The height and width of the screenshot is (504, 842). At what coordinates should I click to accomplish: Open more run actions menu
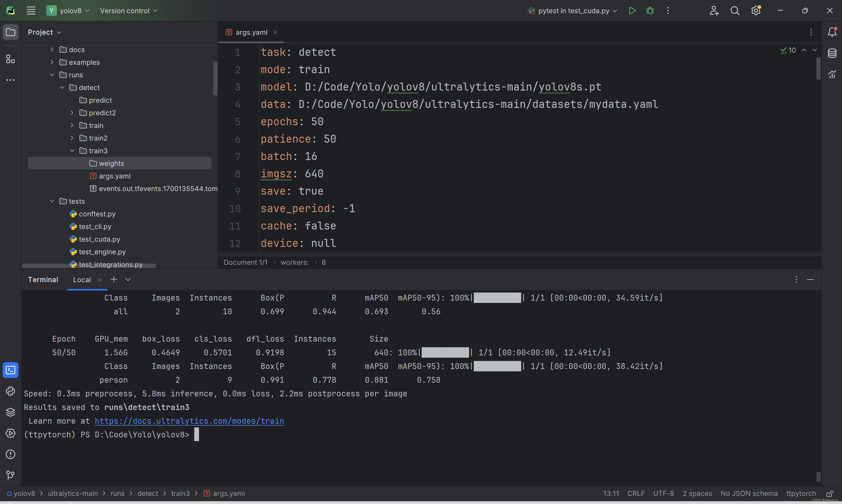pyautogui.click(x=668, y=11)
